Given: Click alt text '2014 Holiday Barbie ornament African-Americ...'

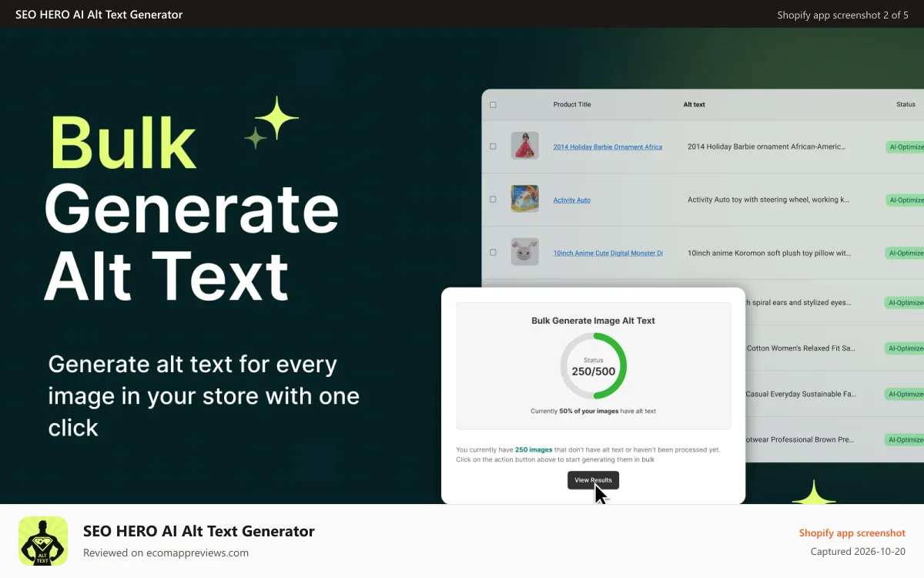Looking at the screenshot, I should [767, 146].
